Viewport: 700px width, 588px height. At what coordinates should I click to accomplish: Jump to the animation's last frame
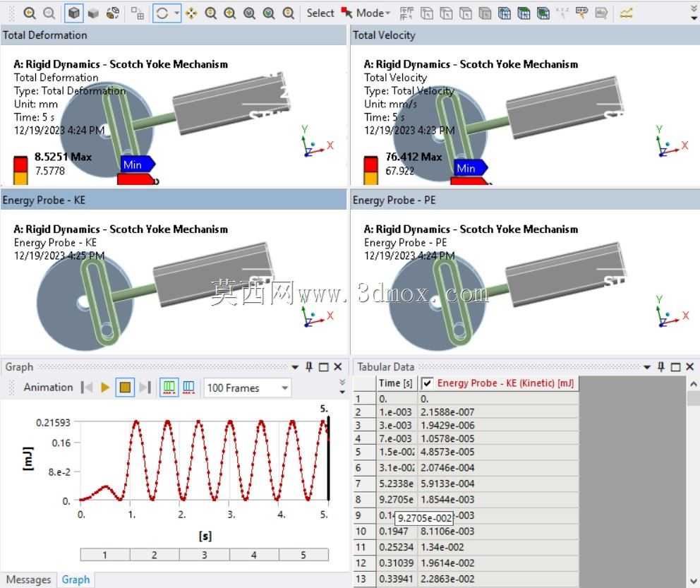click(x=145, y=387)
